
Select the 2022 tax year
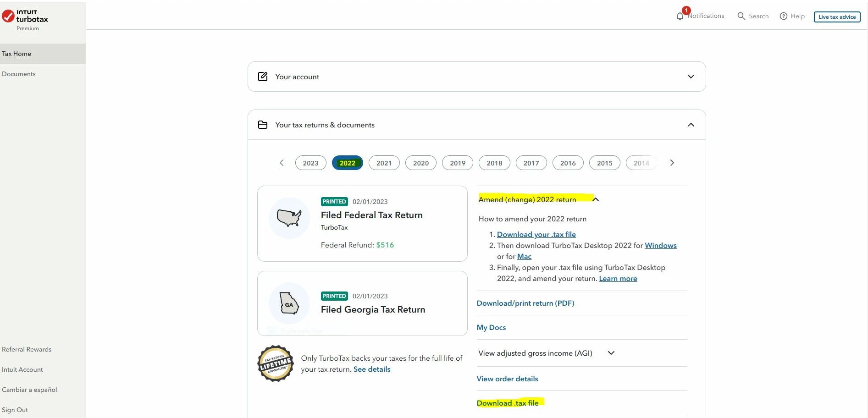(347, 163)
